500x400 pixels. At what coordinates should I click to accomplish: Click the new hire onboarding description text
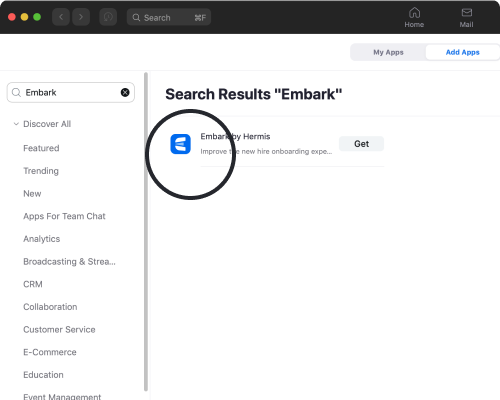pos(266,151)
